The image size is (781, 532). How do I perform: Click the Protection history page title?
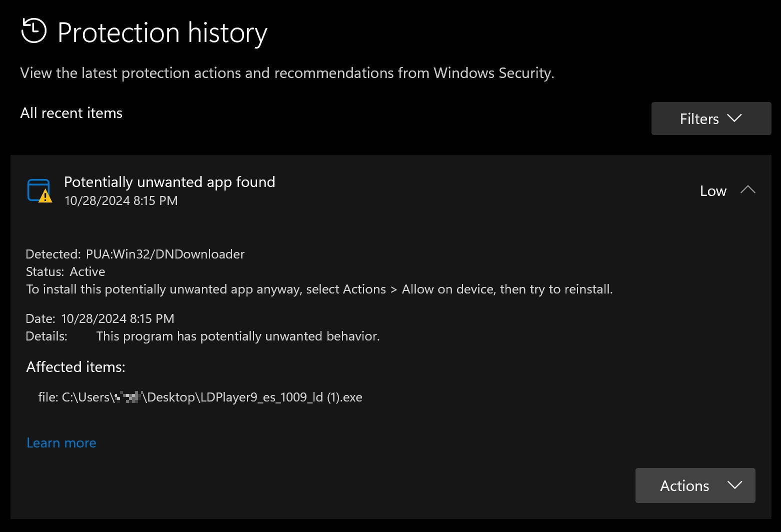tap(162, 32)
